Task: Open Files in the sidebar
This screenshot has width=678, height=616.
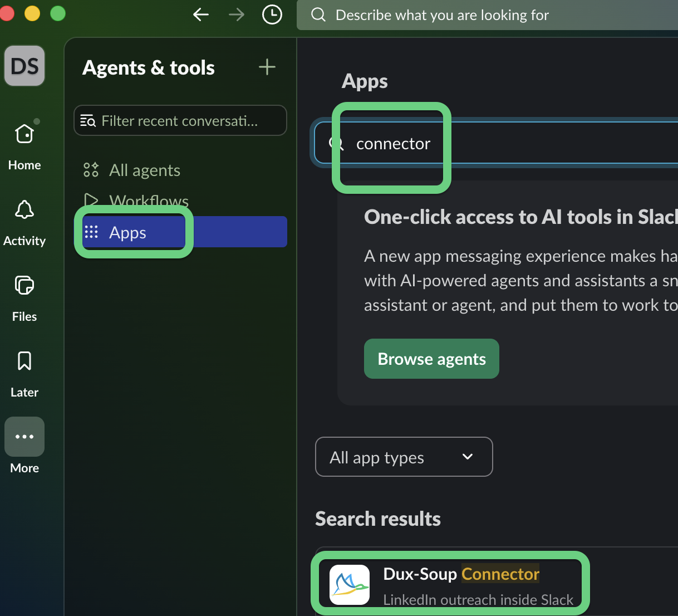Action: click(x=24, y=299)
